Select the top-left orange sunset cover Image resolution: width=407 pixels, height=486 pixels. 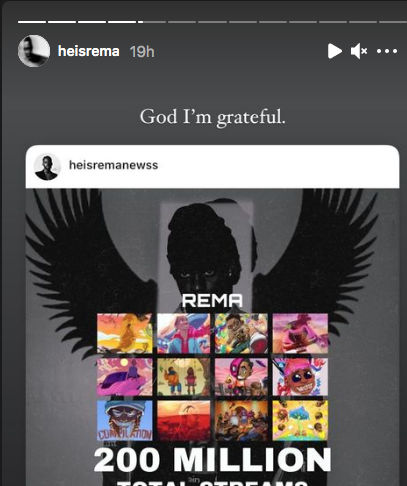click(x=124, y=333)
